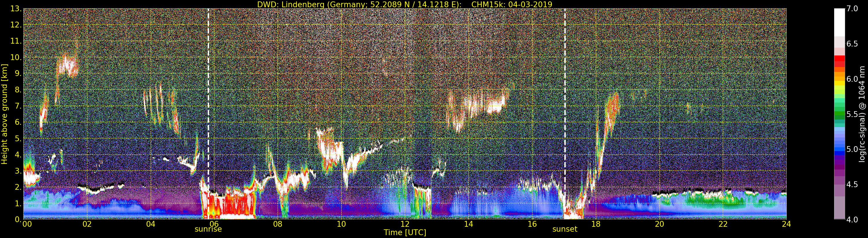The height and width of the screenshot is (238, 868).
Task: Click colorbar tick value 4.5
Action: [x=852, y=184]
